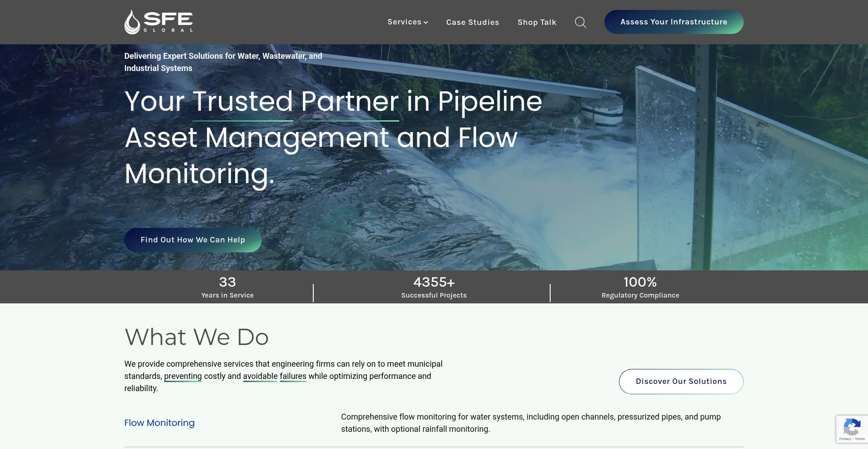Open the Flow Monitoring service link
The image size is (868, 449).
[x=159, y=423]
